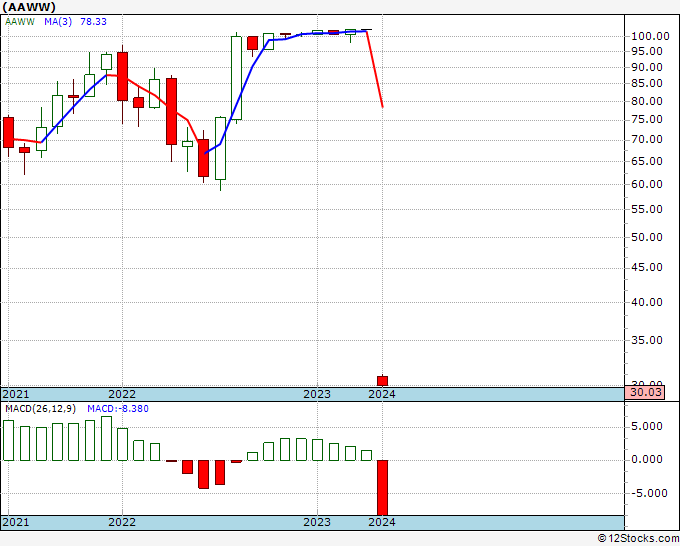
Task: Click the 35.00 price axis label
Action: (x=647, y=340)
